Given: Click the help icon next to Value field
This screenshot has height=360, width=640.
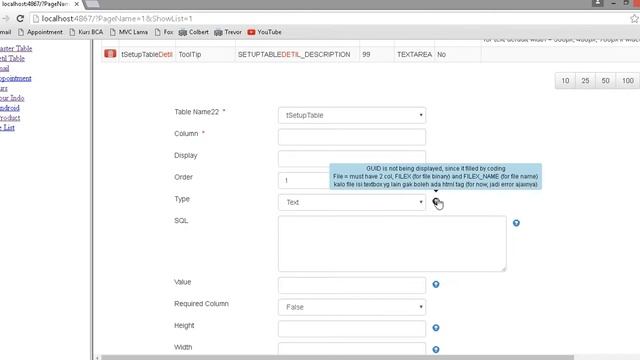Looking at the screenshot, I should pos(436,284).
